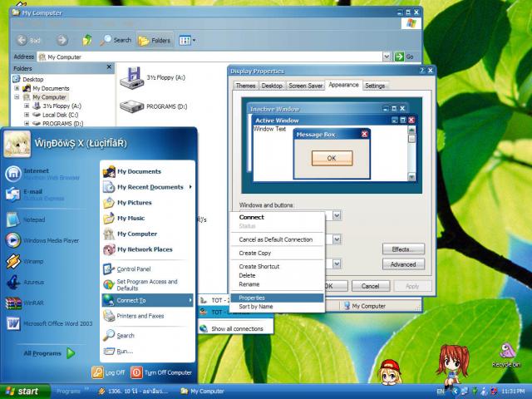Click the Log Off button
Screen dimensions: 532x399
point(108,372)
